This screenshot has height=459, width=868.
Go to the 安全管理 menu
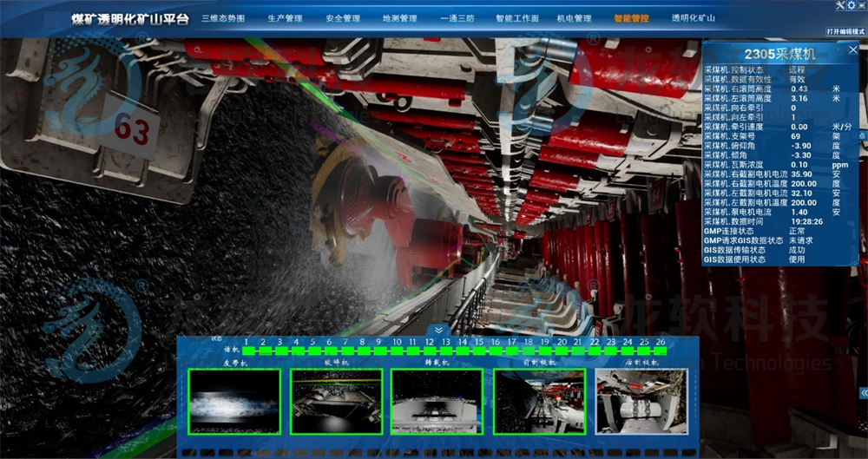(343, 18)
